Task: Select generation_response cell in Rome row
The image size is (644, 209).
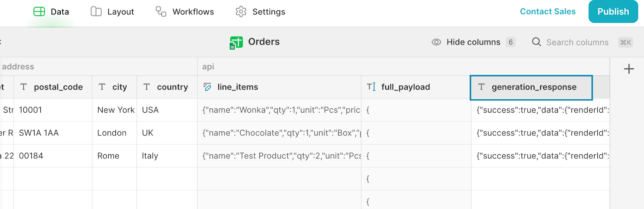Action: click(x=541, y=156)
